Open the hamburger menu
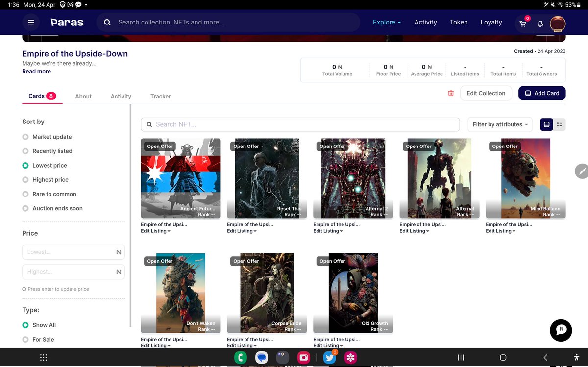The image size is (588, 367). pos(31,23)
